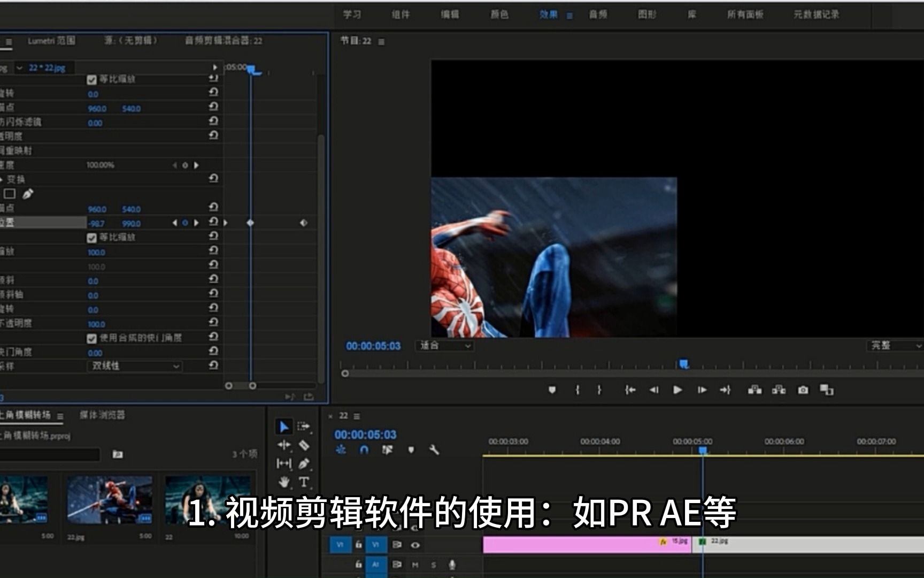This screenshot has width=924, height=578.
Task: Activate the Type tool
Action: [x=304, y=482]
